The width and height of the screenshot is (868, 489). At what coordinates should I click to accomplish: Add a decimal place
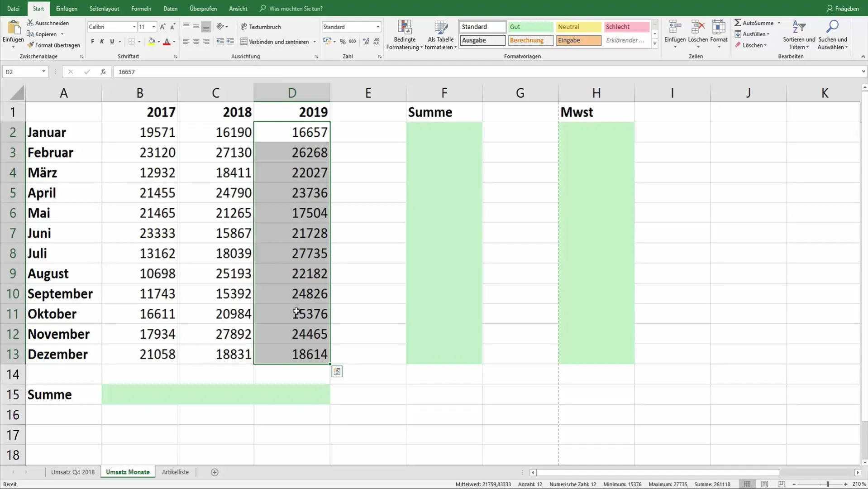366,41
